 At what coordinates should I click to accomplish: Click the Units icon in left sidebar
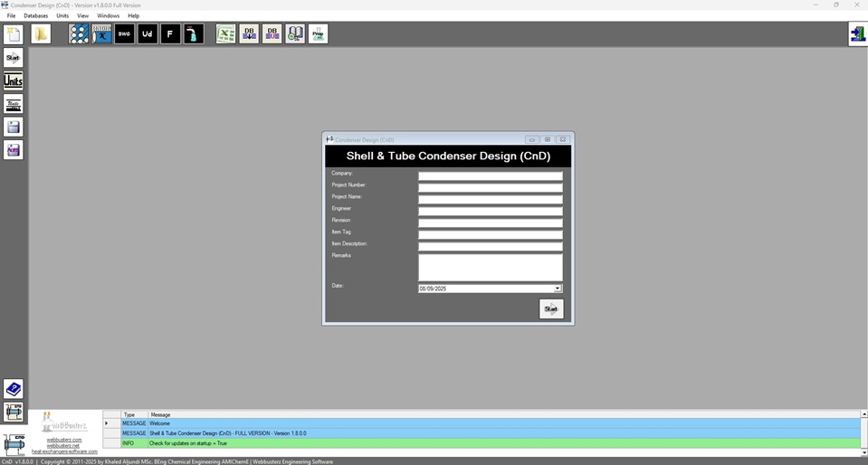click(x=14, y=81)
